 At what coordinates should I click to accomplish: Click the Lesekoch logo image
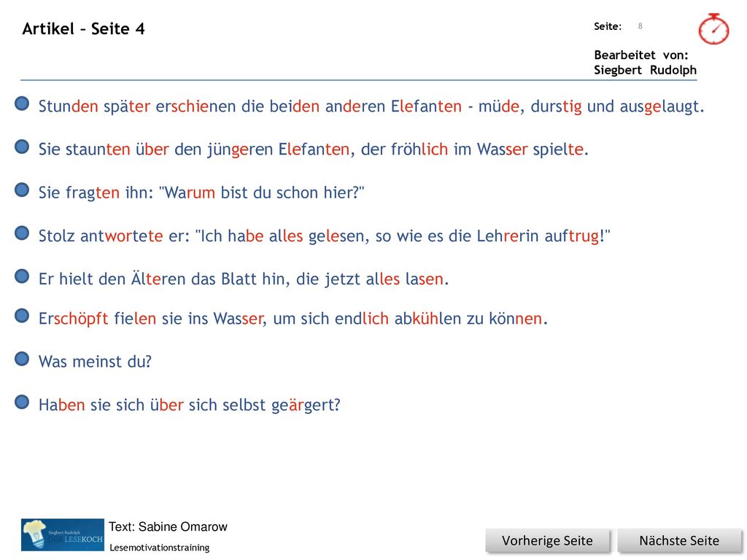click(x=63, y=534)
